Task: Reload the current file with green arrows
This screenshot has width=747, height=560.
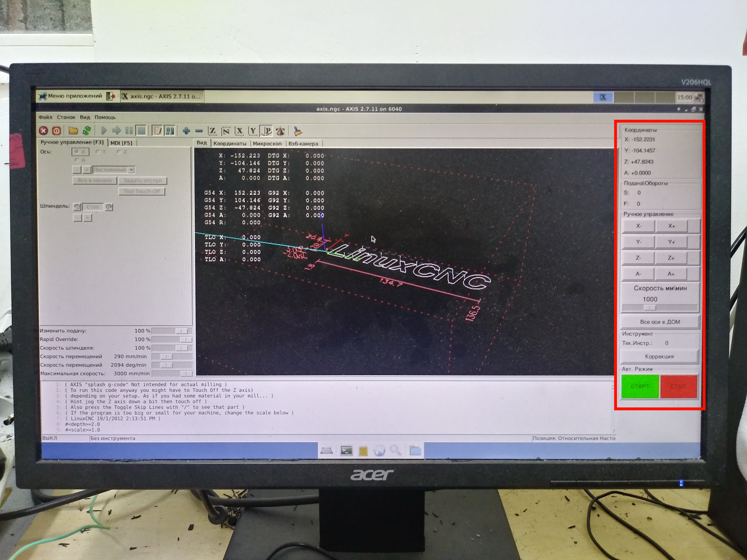Action: click(x=87, y=131)
